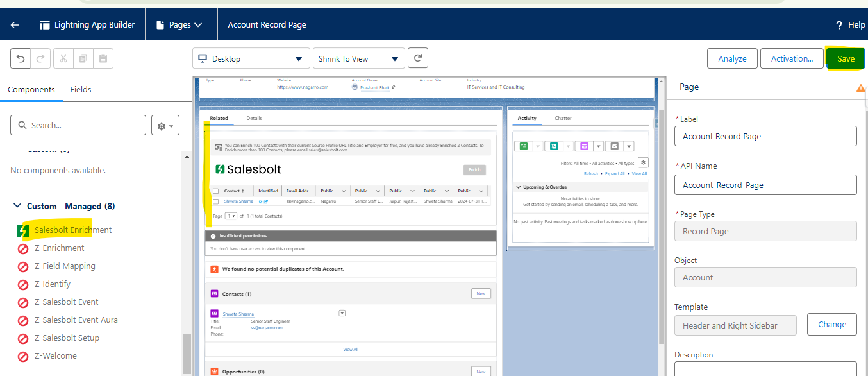This screenshot has height=376, width=868.
Task: Click the Activation... button
Action: pyautogui.click(x=792, y=58)
